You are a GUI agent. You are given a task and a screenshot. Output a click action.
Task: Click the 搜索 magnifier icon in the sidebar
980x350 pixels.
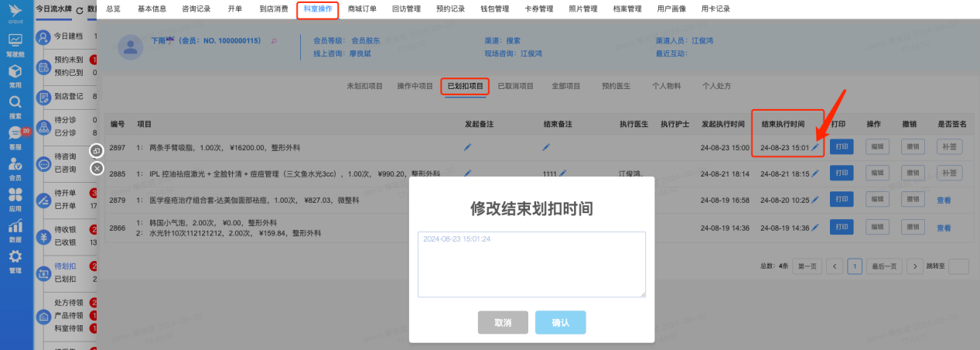15,105
